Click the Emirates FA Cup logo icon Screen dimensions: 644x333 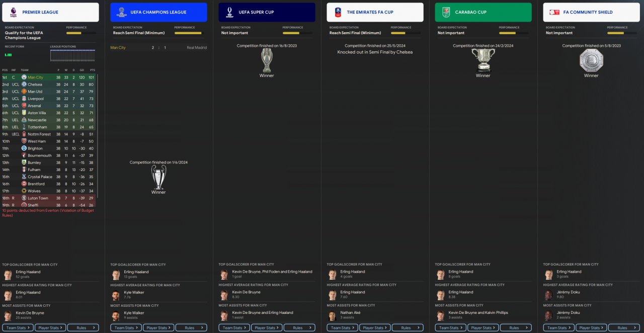pyautogui.click(x=338, y=12)
